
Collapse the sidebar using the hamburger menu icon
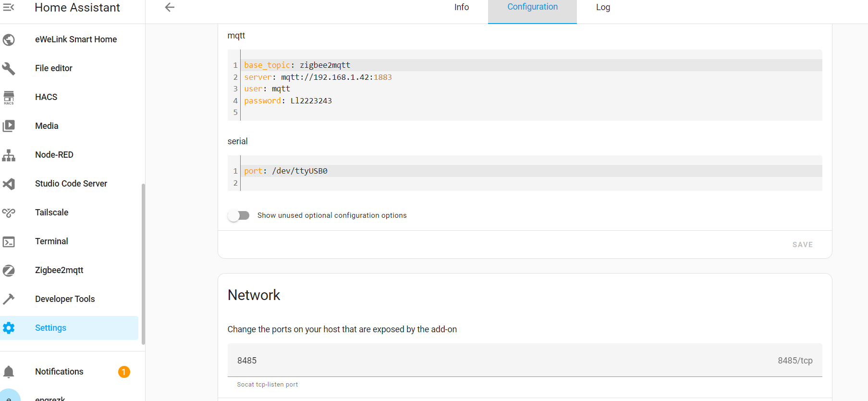pos(9,7)
